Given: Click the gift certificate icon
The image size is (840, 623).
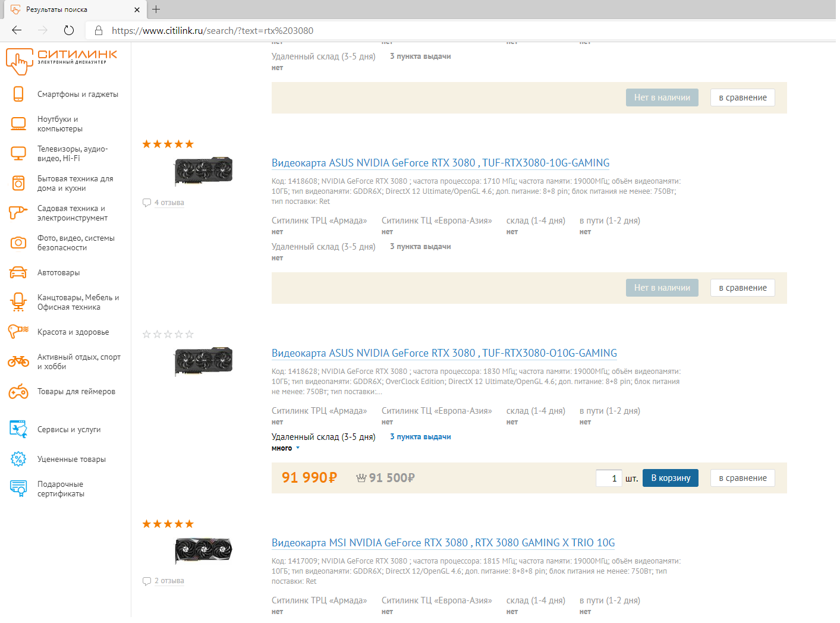Looking at the screenshot, I should click(x=18, y=489).
